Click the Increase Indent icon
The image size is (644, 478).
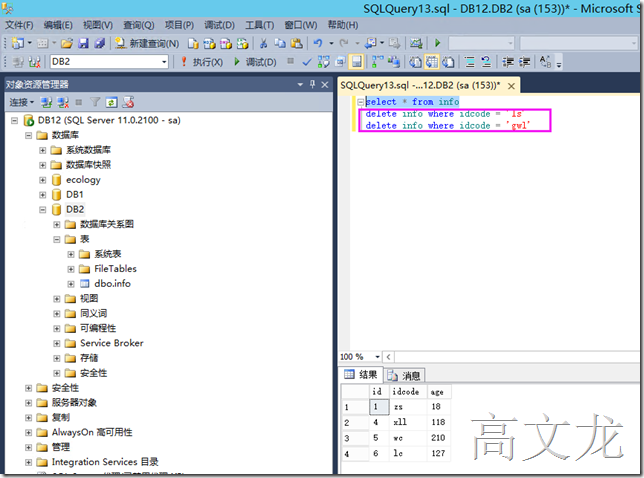click(524, 62)
